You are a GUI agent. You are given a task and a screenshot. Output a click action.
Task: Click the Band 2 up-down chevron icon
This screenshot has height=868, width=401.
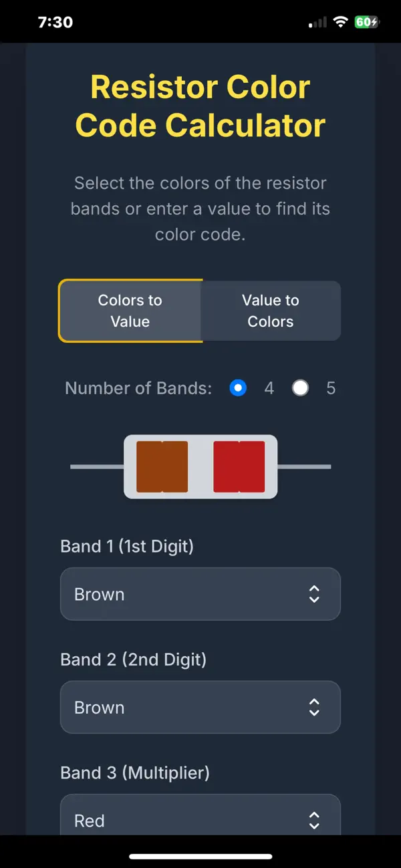[x=314, y=707]
